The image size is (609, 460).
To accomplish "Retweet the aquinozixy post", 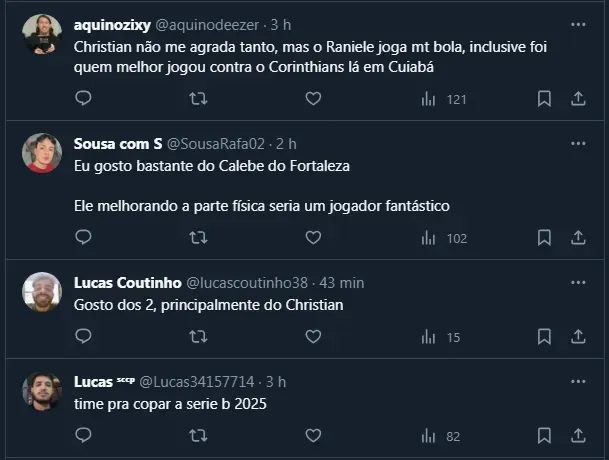I will (198, 98).
